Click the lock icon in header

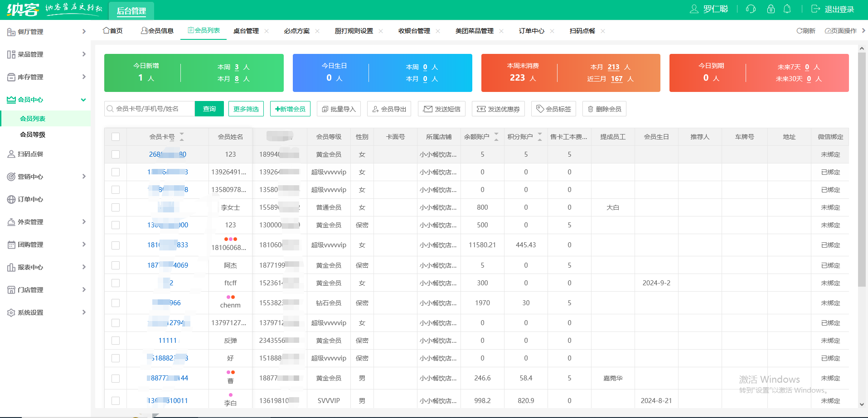[x=771, y=9]
